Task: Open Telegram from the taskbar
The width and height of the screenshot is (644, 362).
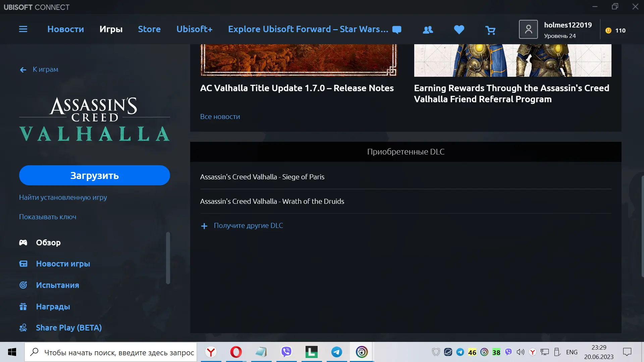Action: 337,352
